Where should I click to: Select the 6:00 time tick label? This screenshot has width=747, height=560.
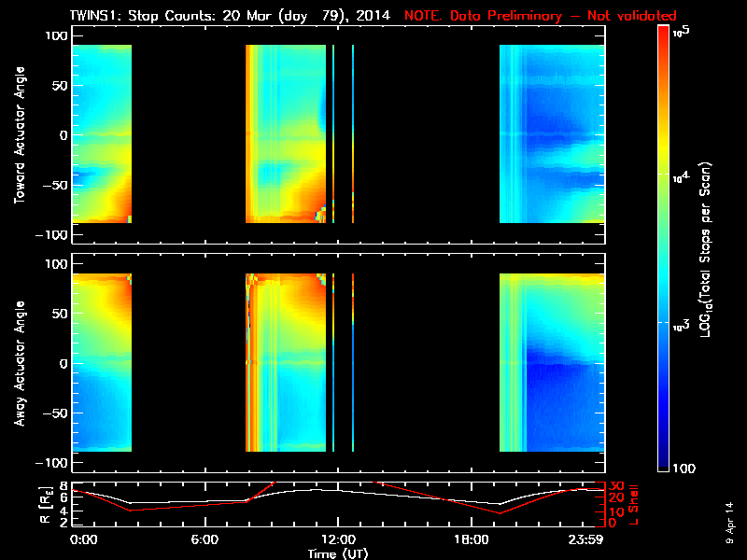pyautogui.click(x=204, y=540)
